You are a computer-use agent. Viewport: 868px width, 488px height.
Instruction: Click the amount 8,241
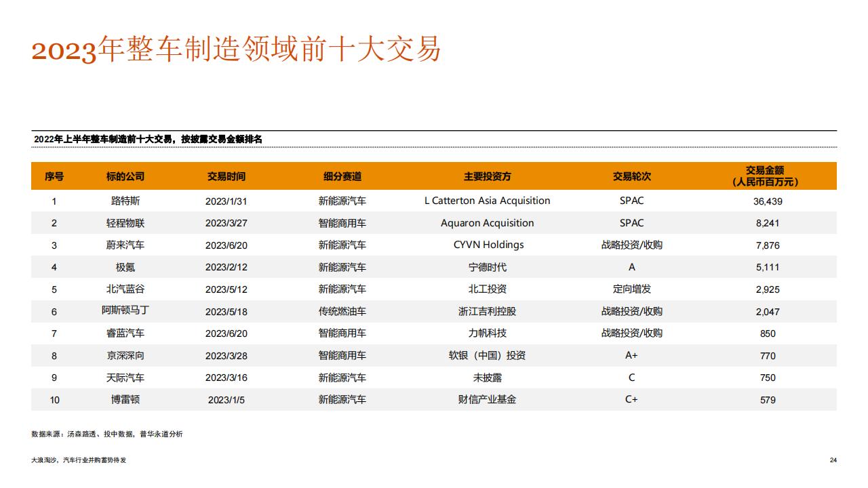[768, 223]
